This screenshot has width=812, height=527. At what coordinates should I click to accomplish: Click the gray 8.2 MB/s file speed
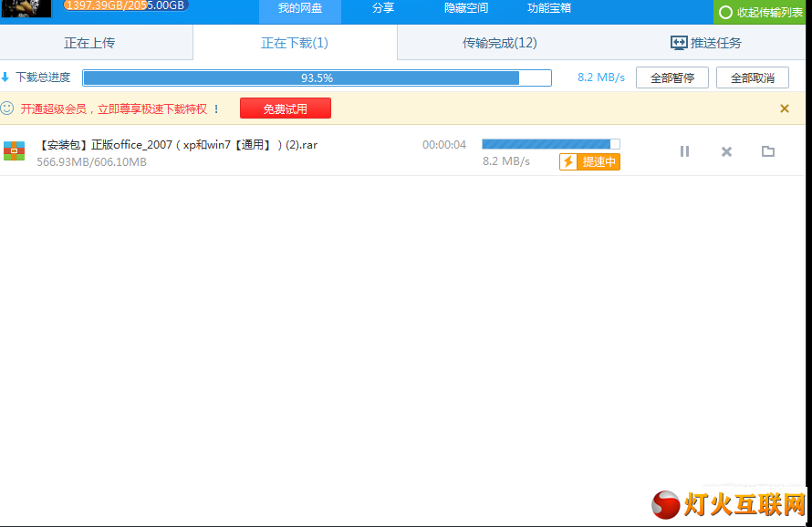(x=506, y=161)
